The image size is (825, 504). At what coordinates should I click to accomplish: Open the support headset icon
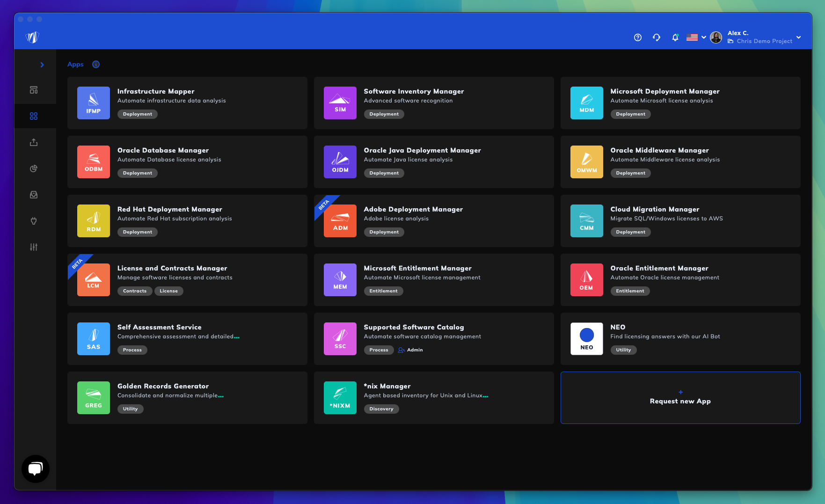(x=657, y=37)
